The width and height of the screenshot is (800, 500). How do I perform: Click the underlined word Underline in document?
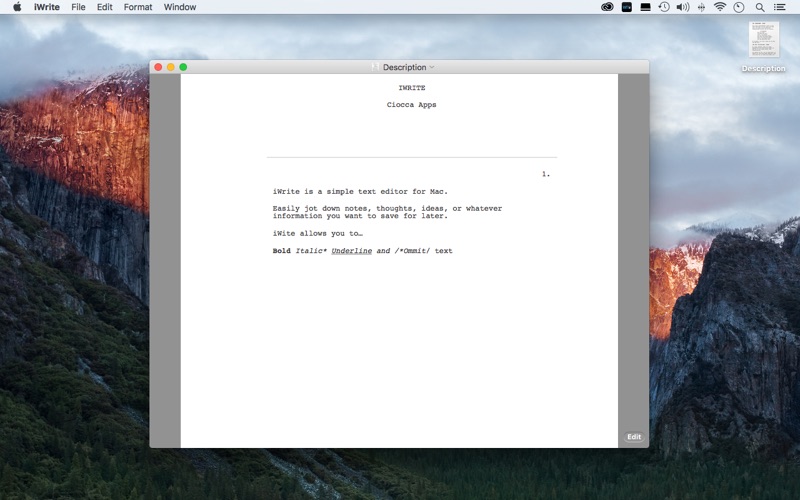point(351,251)
